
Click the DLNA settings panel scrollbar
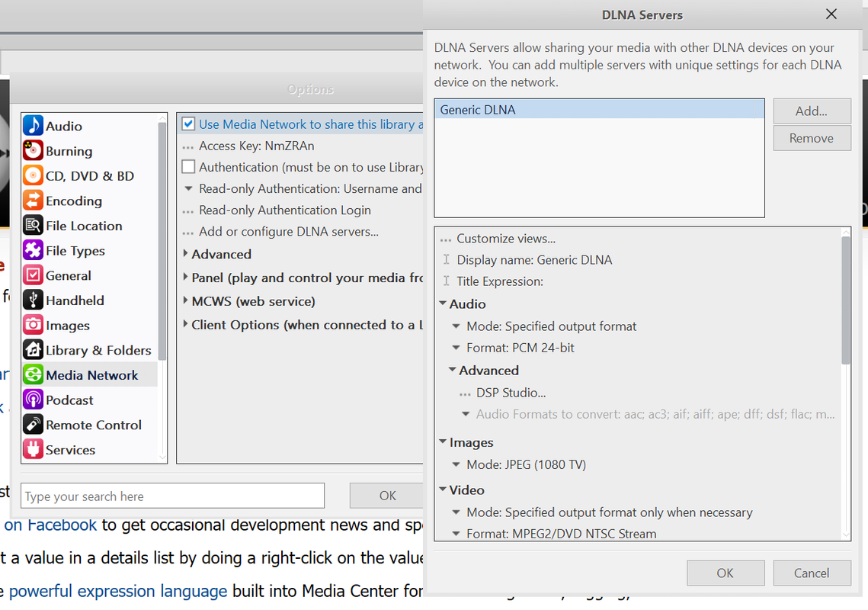[845, 300]
